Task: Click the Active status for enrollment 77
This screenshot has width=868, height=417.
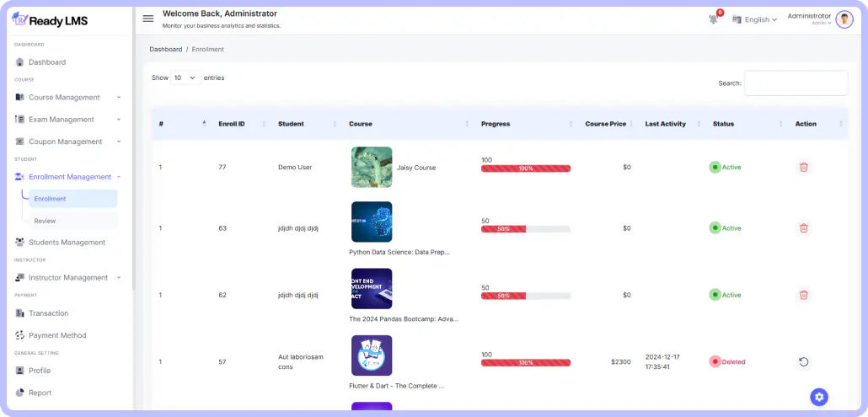Action: [x=726, y=167]
